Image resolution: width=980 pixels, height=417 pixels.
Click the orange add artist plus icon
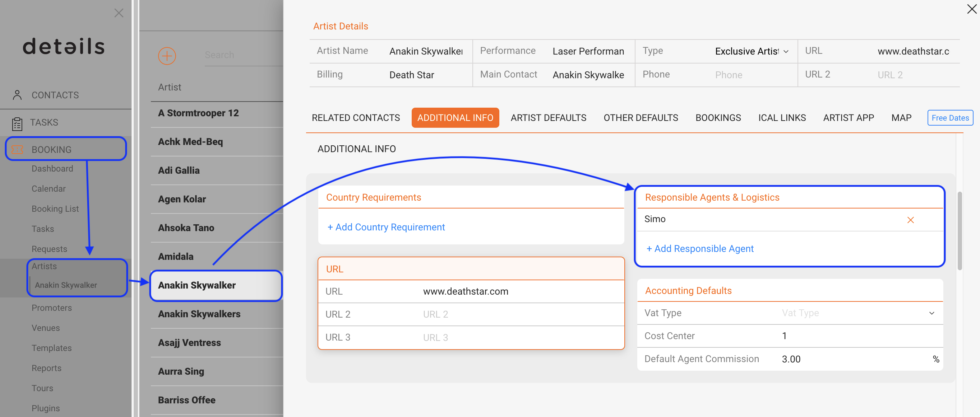click(x=167, y=56)
